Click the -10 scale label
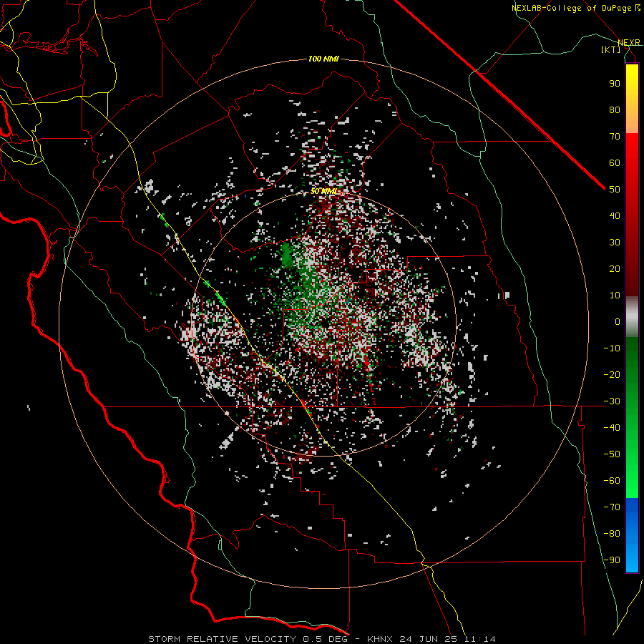 pyautogui.click(x=612, y=348)
